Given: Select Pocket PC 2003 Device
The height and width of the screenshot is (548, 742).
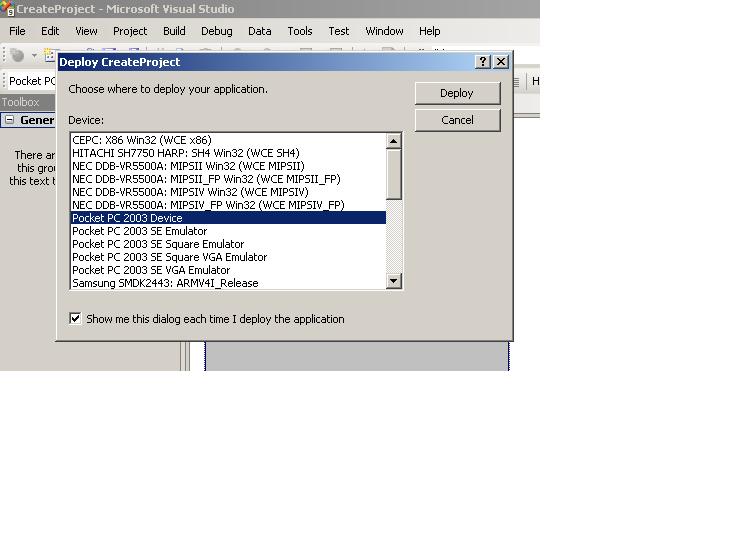Looking at the screenshot, I should point(228,218).
